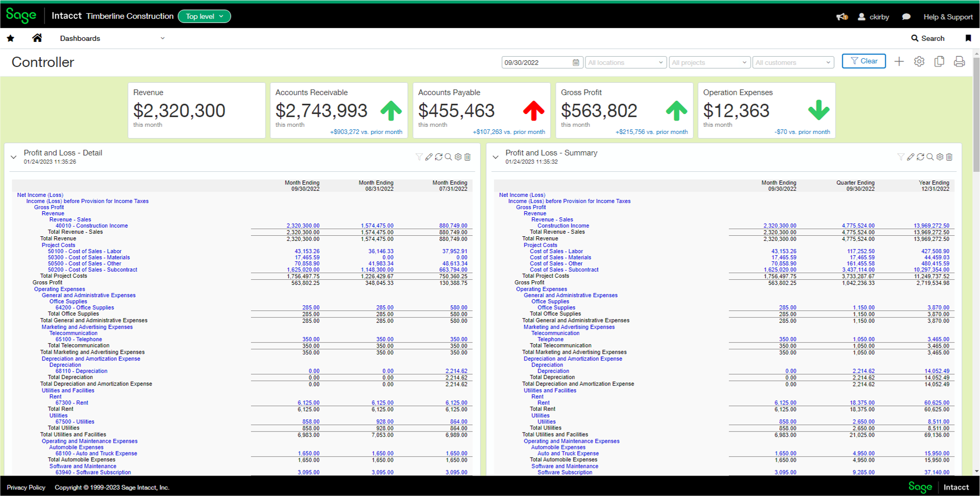Image resolution: width=980 pixels, height=496 pixels.
Task: Add a new component to the dashboard
Action: [899, 61]
